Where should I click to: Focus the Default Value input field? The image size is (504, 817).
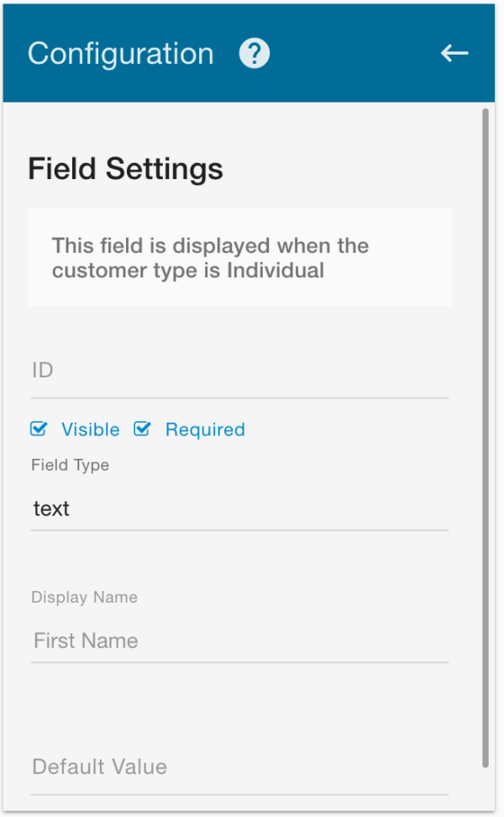(239, 767)
